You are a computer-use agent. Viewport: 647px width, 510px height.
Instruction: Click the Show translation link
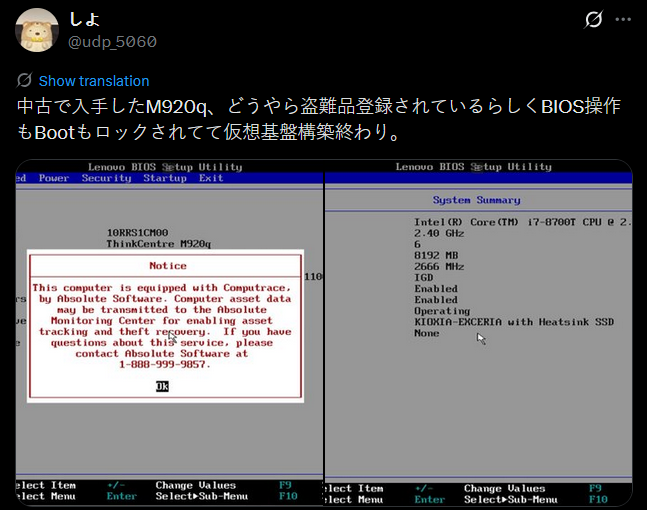(x=93, y=81)
